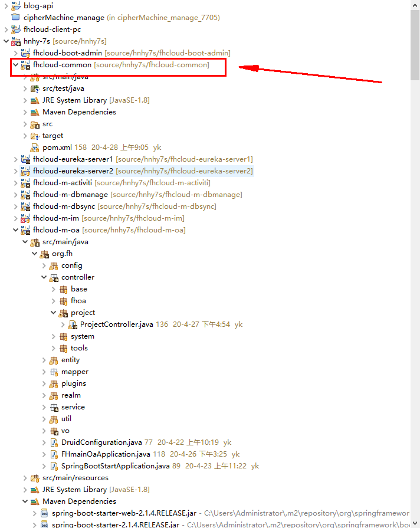Click the fhcloud-boot-admin module icon
This screenshot has height=528, width=420.
tap(25, 53)
